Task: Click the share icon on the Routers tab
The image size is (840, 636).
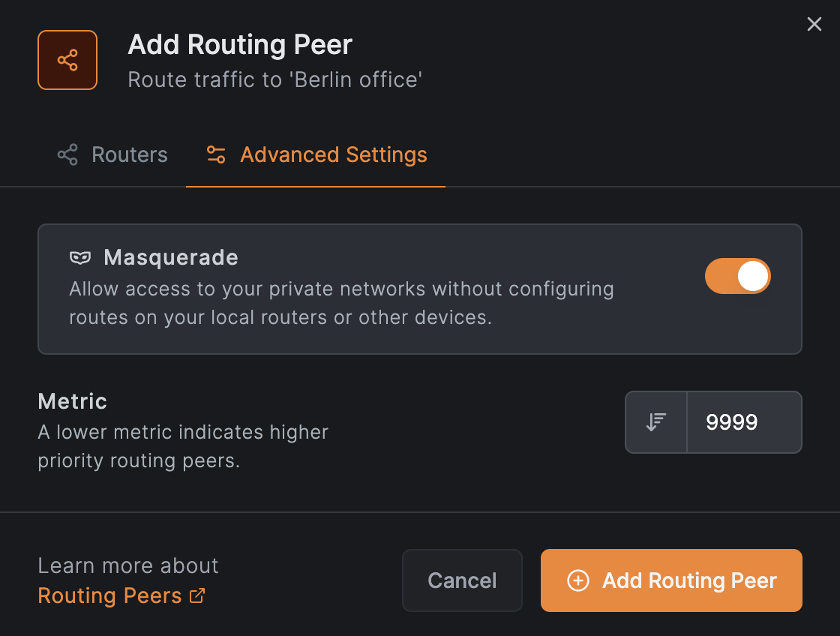Action: [x=67, y=154]
